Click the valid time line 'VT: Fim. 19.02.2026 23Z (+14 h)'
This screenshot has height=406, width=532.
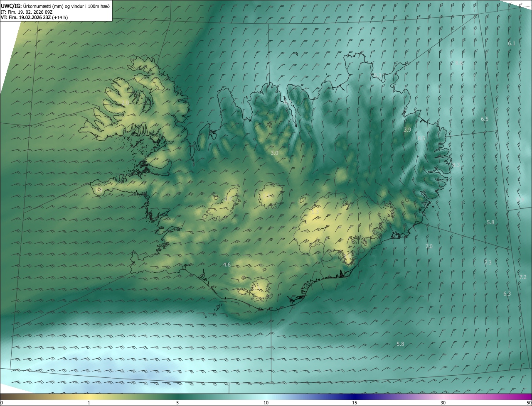coord(34,17)
